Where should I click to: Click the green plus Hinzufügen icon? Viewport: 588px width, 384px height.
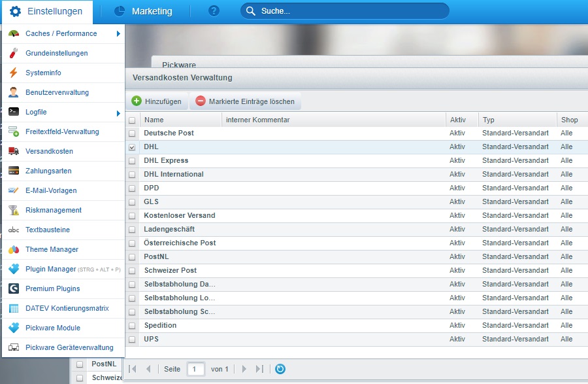pyautogui.click(x=137, y=101)
